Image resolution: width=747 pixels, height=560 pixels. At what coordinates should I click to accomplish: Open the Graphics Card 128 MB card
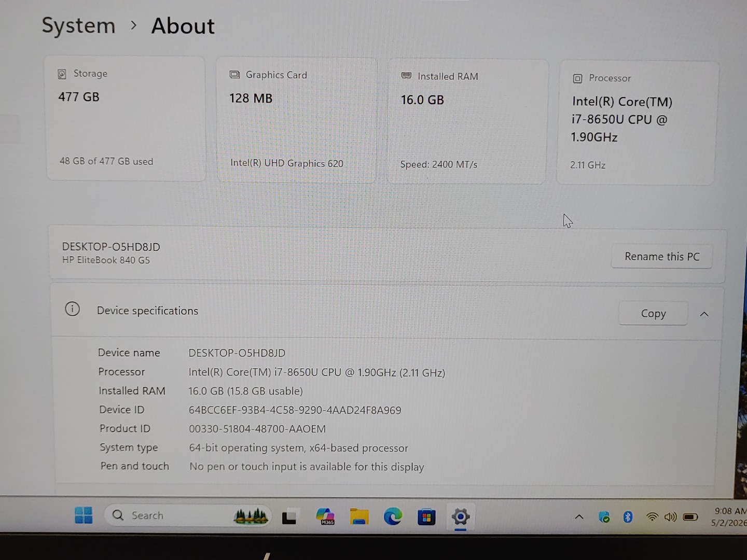[297, 120]
